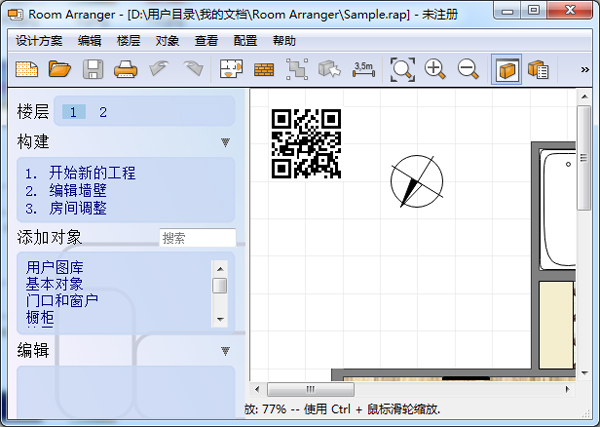This screenshot has height=427, width=600.
Task: Click the 3,5m measure dimension tool
Action: (x=363, y=69)
